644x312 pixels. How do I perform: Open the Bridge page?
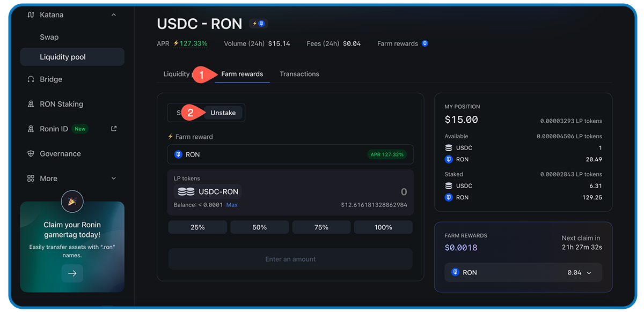click(x=51, y=79)
